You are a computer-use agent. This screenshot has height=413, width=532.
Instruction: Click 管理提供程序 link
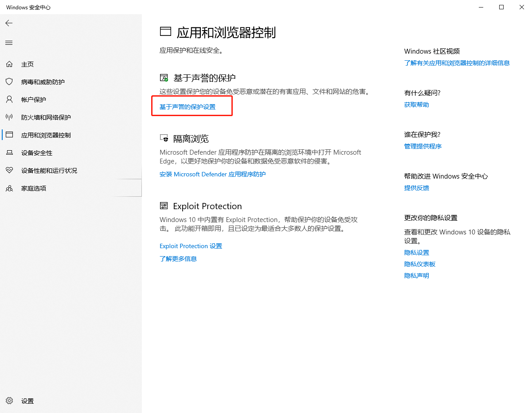coord(423,146)
